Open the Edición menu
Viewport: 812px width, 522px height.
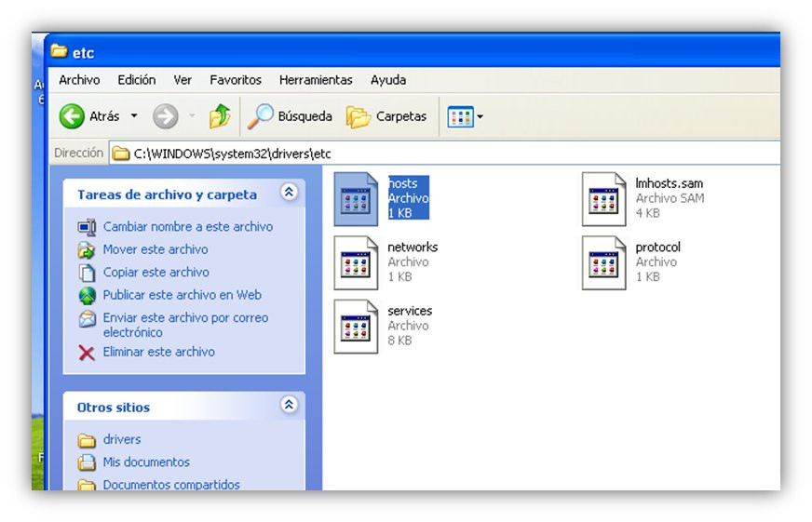pos(136,80)
